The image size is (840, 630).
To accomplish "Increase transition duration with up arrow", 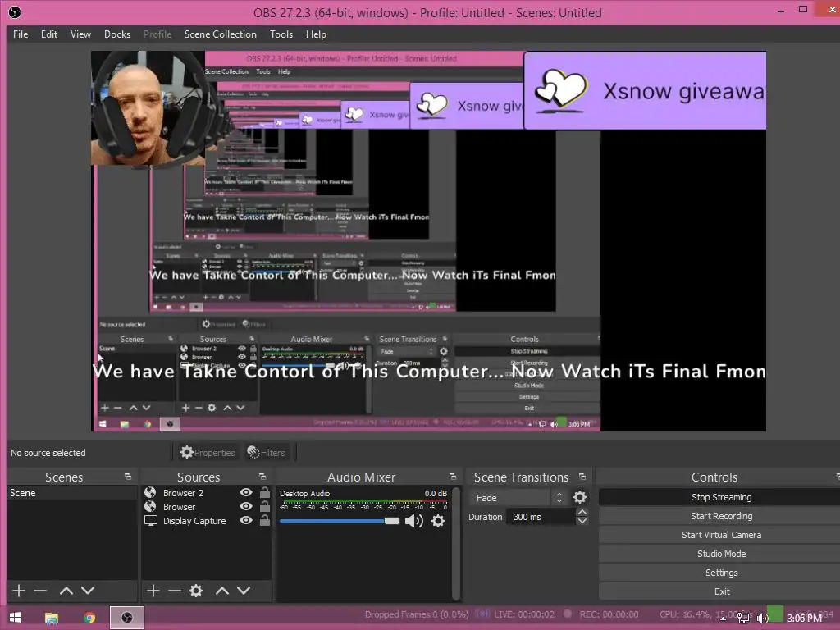I will [582, 512].
